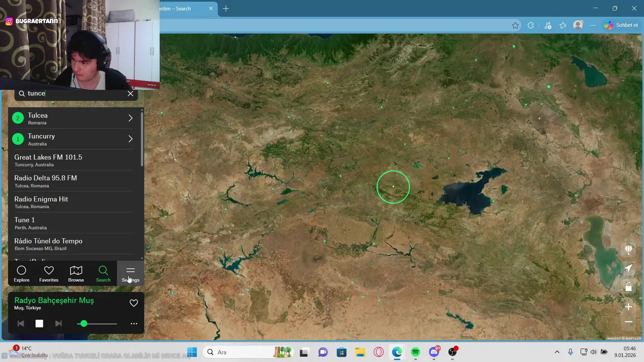Select Tune 1 Perth station
This screenshot has height=362, width=644.
point(74,223)
